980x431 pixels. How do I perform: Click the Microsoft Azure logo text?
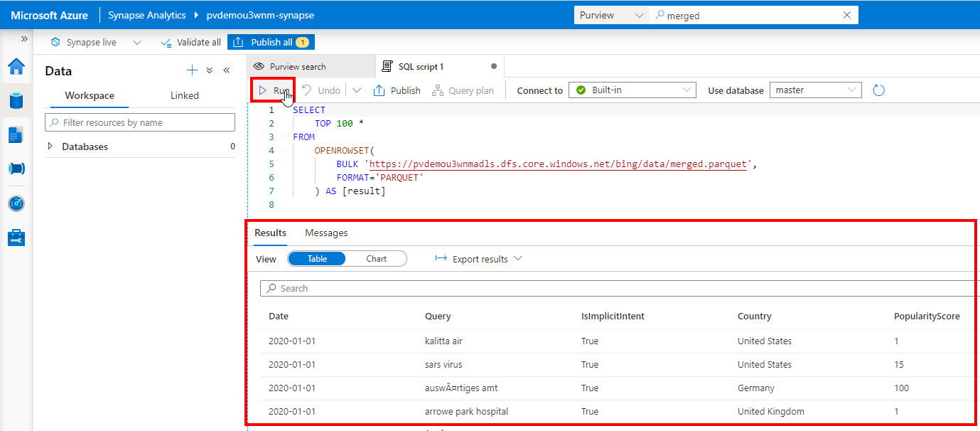tap(49, 15)
